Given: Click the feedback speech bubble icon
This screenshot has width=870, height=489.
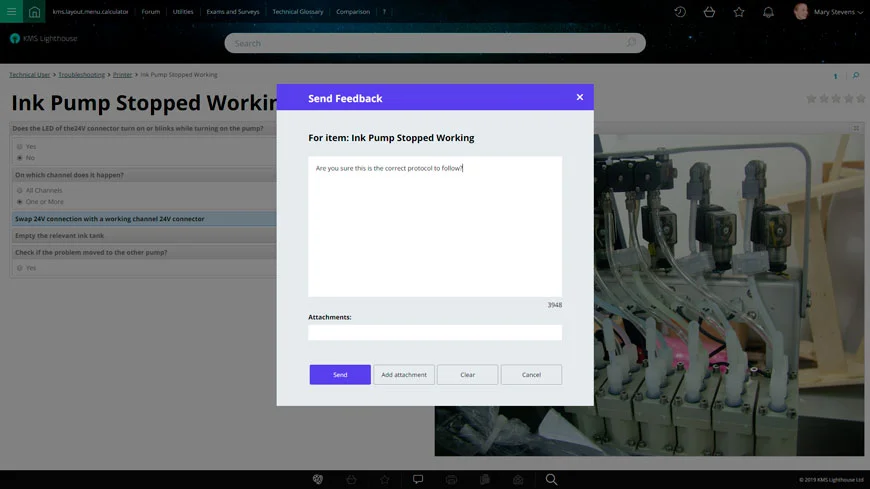Looking at the screenshot, I should pyautogui.click(x=418, y=479).
